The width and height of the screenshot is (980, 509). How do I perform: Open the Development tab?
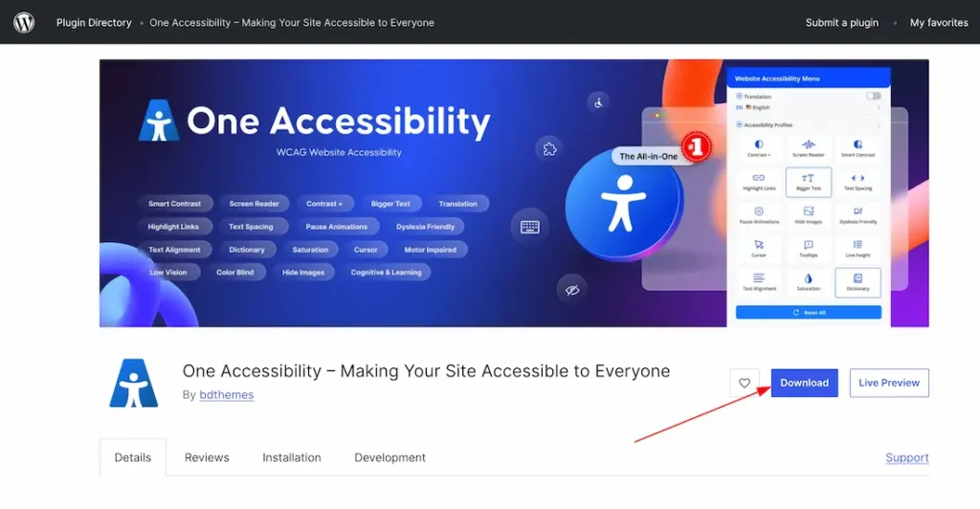(x=390, y=457)
